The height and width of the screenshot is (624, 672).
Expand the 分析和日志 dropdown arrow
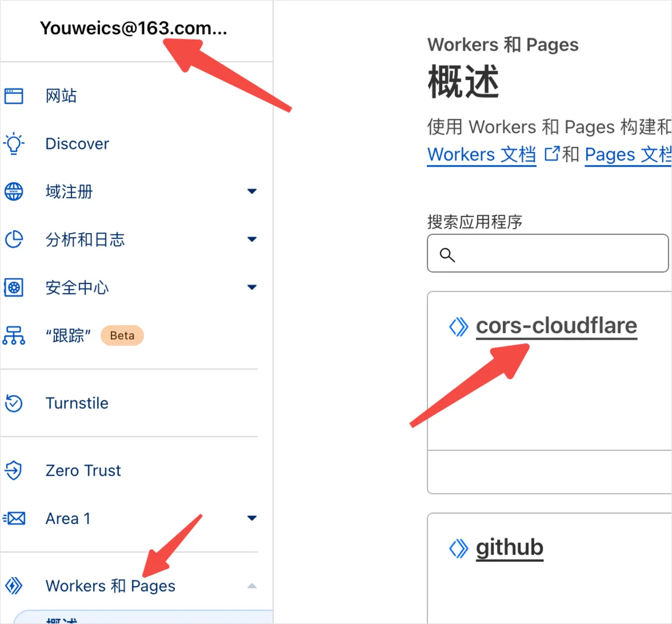click(x=252, y=239)
